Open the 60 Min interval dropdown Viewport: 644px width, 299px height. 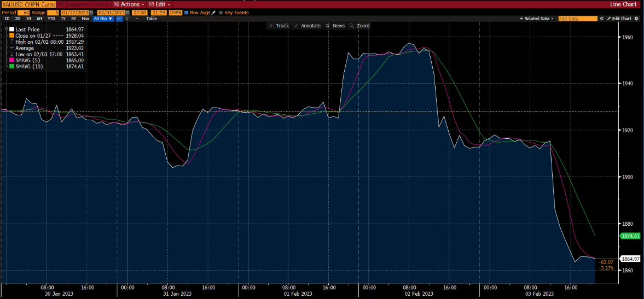coord(102,19)
